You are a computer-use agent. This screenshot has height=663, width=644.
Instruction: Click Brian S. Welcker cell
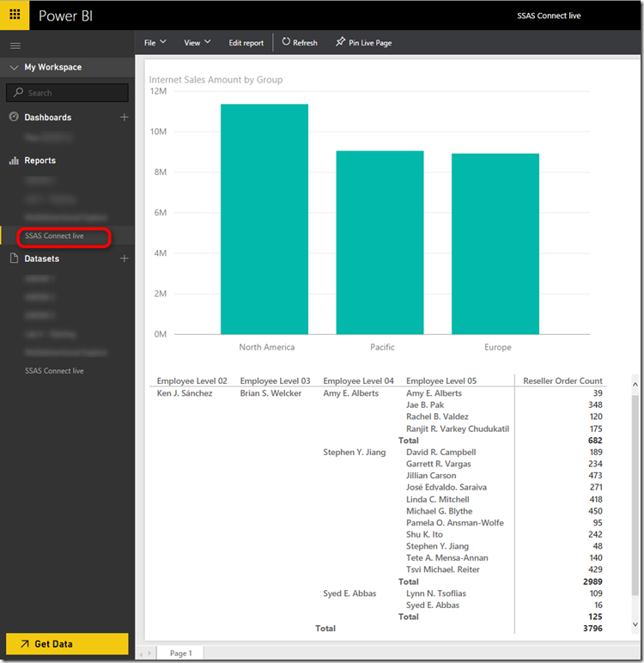coord(270,393)
